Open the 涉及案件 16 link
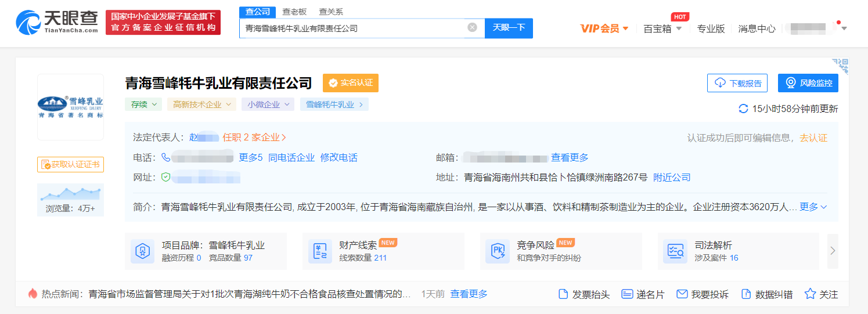The image size is (868, 314). [x=716, y=258]
